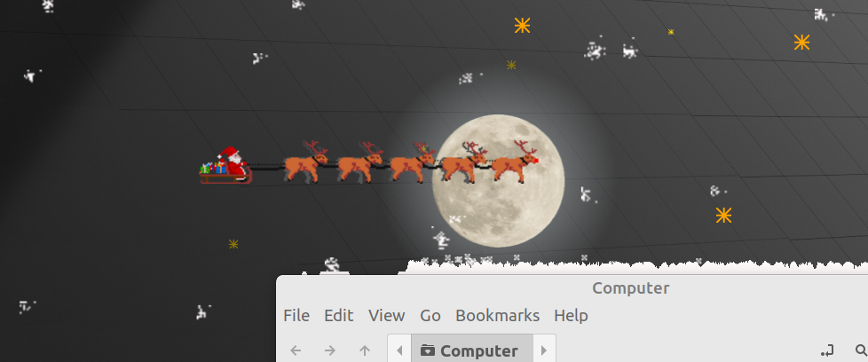Click Santa in his sleigh

click(233, 161)
